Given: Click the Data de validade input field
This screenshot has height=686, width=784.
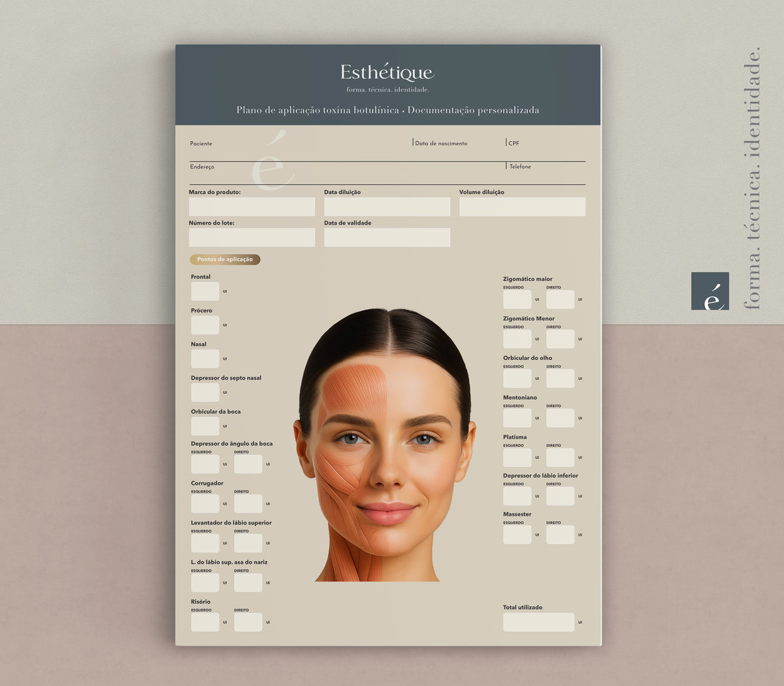Looking at the screenshot, I should pyautogui.click(x=387, y=237).
